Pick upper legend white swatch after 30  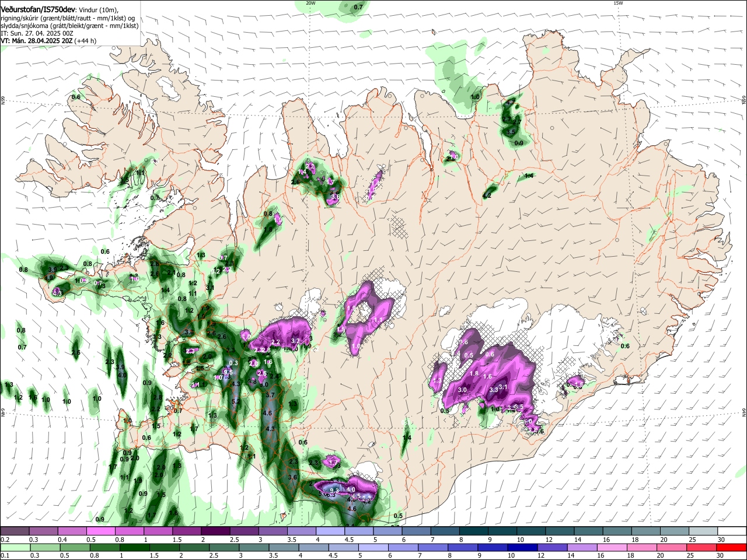pyautogui.click(x=732, y=531)
